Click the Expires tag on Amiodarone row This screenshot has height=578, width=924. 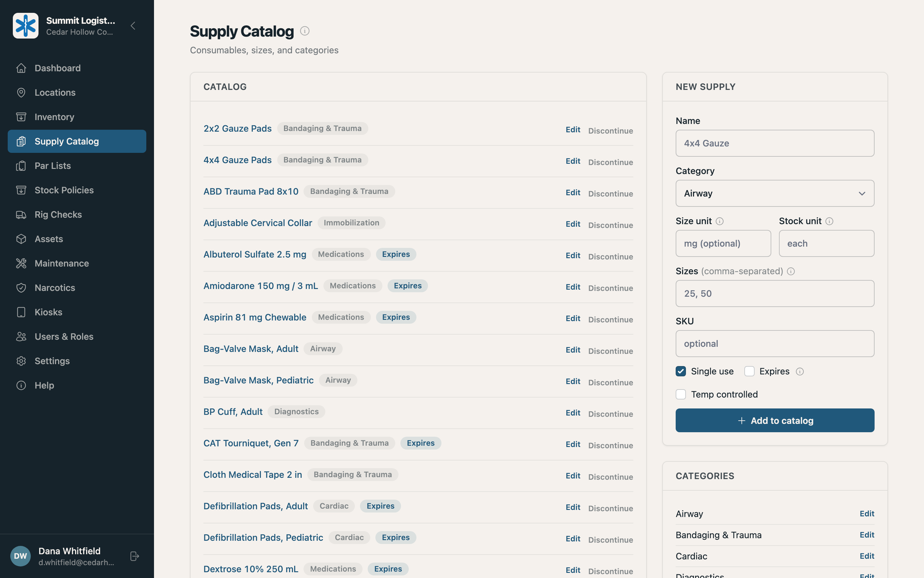pos(407,285)
